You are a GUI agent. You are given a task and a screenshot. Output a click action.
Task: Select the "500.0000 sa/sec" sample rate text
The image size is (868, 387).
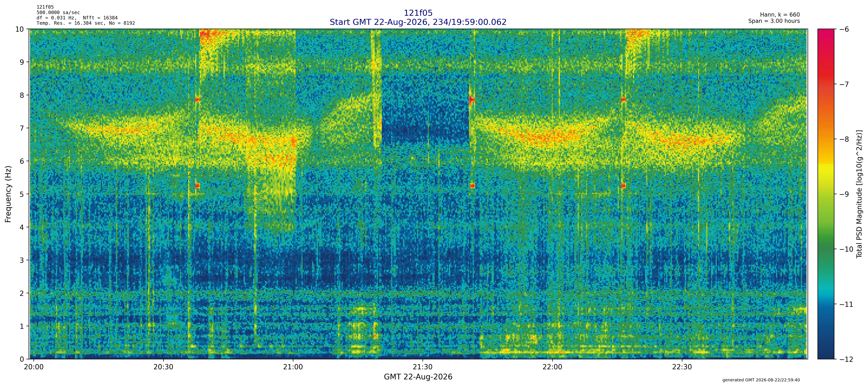[58, 12]
